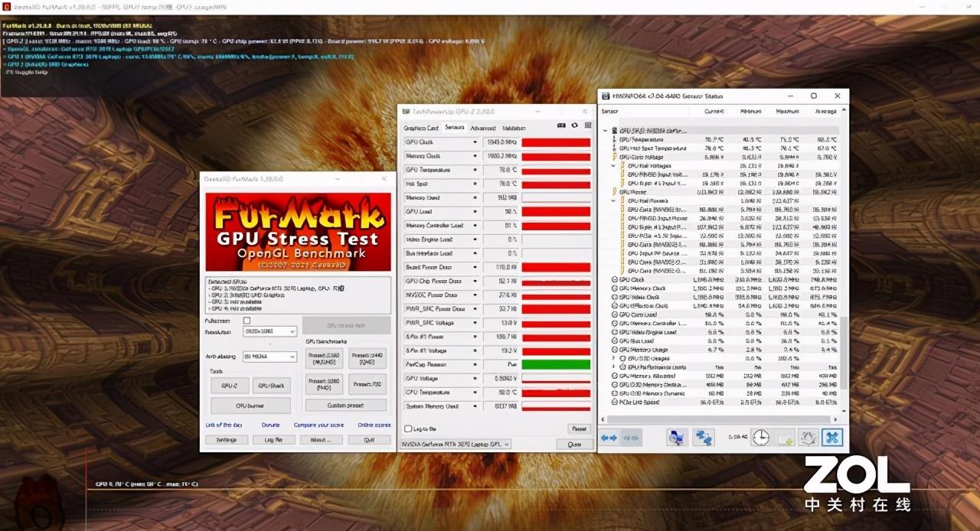This screenshot has width=980, height=531.
Task: Click the second network computers icon in HWiNFO toolbar
Action: (703, 437)
